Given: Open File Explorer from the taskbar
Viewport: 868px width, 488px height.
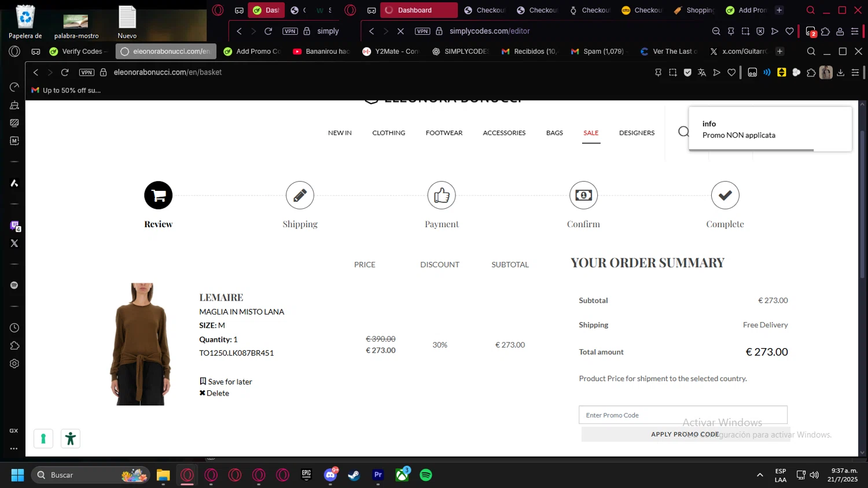Looking at the screenshot, I should pos(163,475).
